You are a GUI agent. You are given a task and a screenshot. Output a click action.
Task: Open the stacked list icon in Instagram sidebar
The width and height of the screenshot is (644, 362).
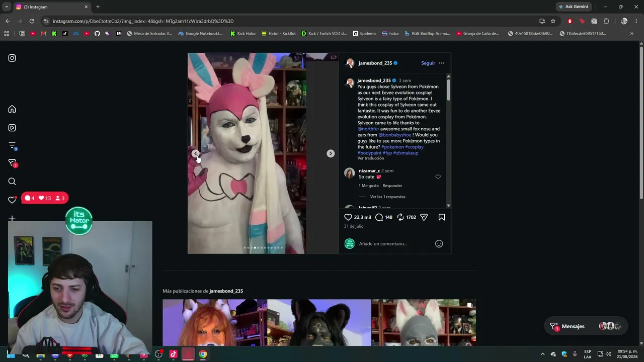(13, 146)
